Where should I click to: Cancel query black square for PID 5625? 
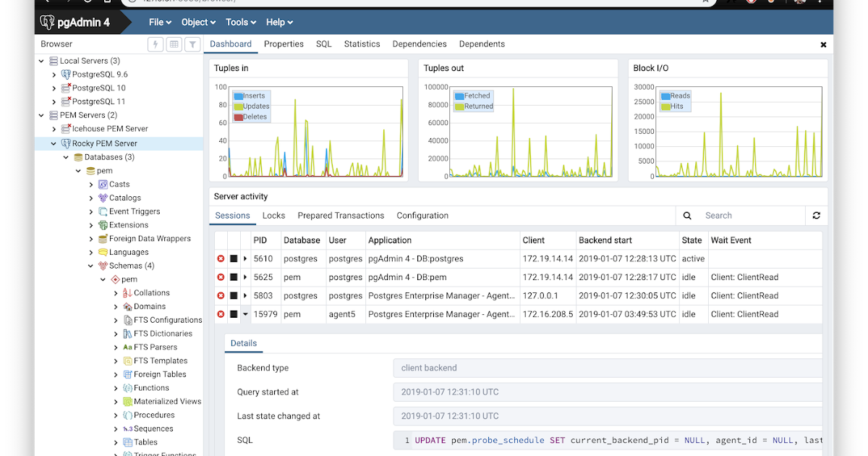tap(234, 277)
